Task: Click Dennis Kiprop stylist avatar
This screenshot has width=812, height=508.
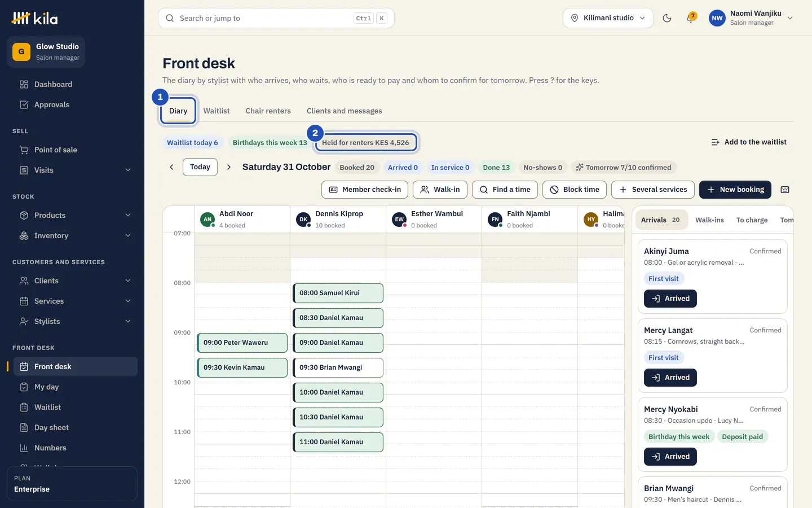Action: point(303,220)
